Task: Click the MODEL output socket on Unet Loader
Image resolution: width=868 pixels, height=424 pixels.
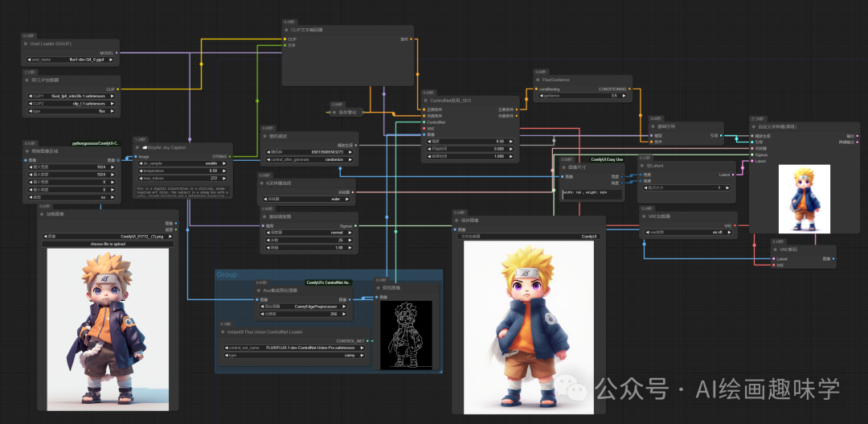Action: 117,52
